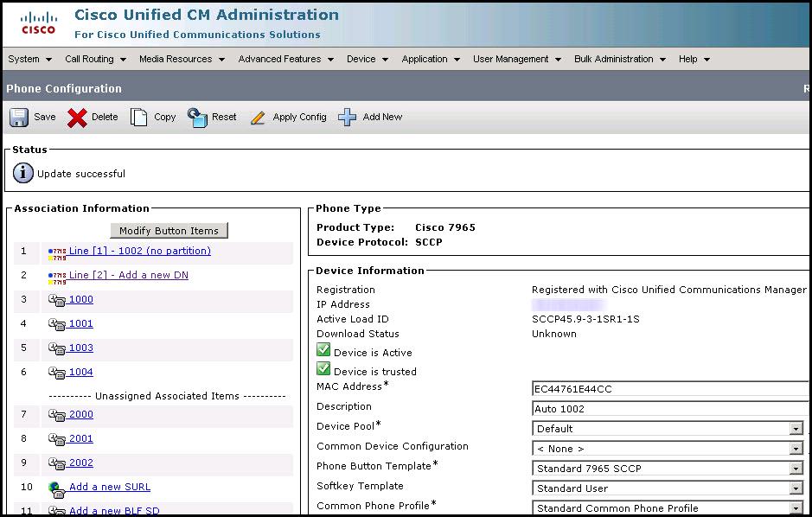
Task: Open speed dial 1001 link
Action: click(80, 324)
